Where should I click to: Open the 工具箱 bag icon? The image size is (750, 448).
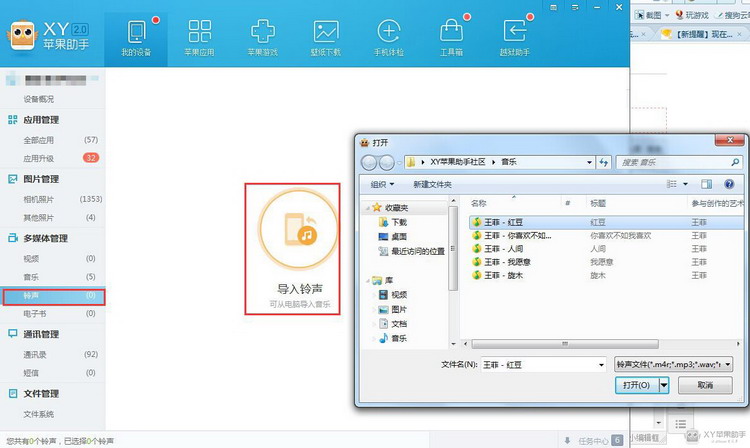[451, 31]
